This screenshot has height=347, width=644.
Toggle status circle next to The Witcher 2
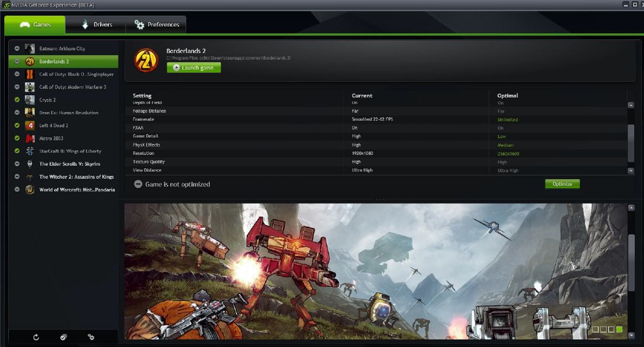[16, 176]
